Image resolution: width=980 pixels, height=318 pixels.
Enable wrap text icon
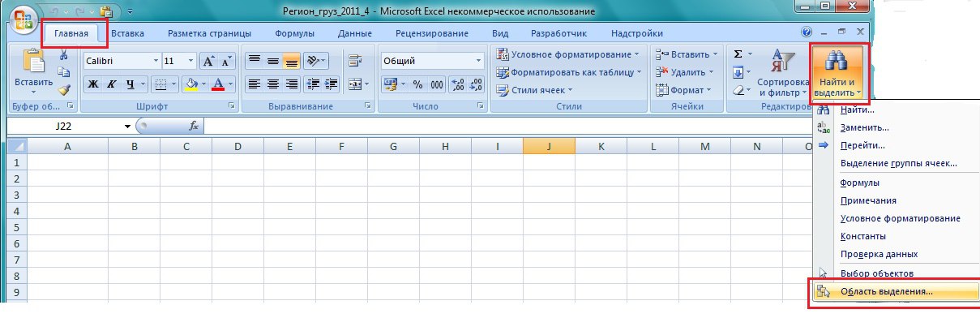point(354,61)
